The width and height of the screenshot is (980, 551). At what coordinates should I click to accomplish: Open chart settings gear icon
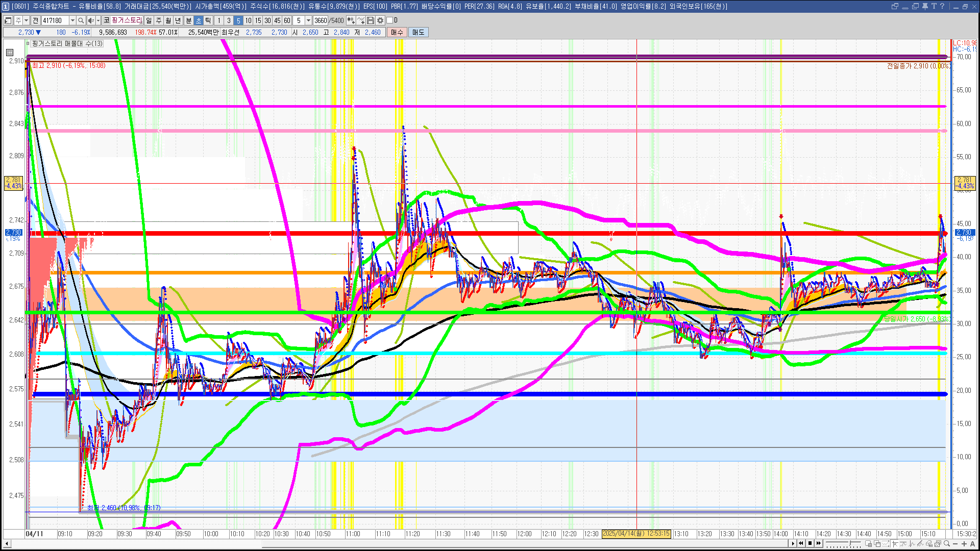click(380, 20)
